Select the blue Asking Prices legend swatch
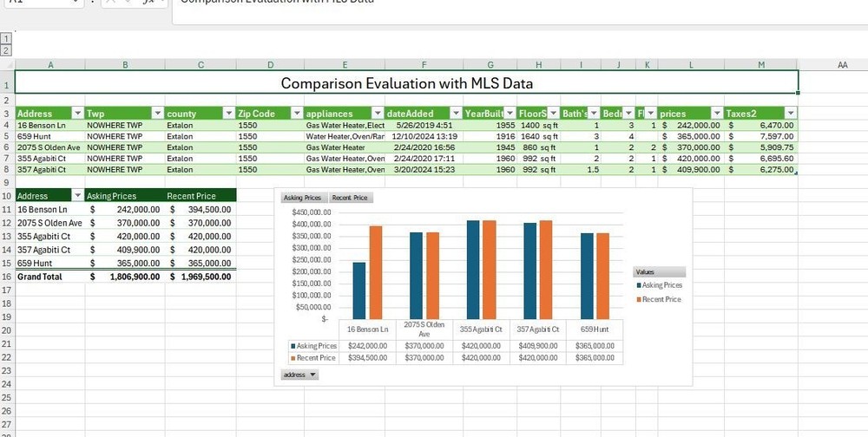Viewport: 868px width, 437px height. tap(639, 285)
